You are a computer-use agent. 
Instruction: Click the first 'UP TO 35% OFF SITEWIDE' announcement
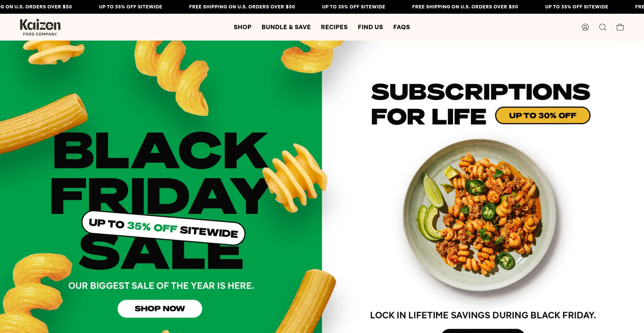coord(130,7)
